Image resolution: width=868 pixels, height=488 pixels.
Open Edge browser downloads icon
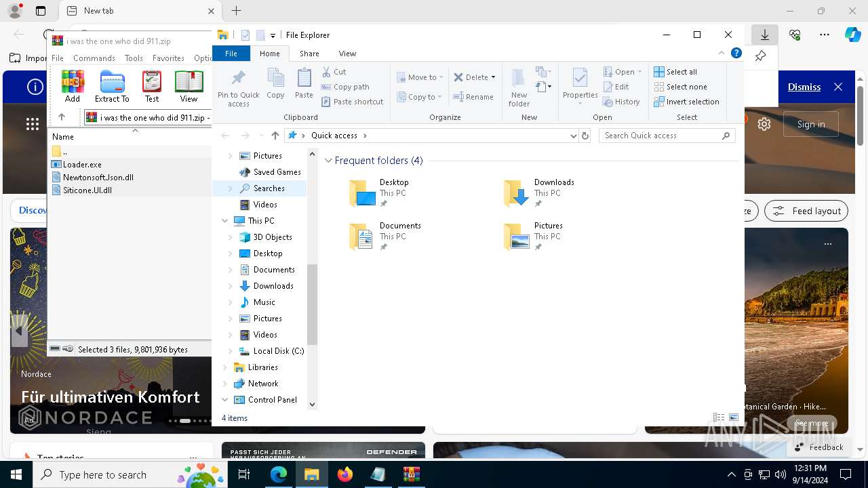click(764, 35)
